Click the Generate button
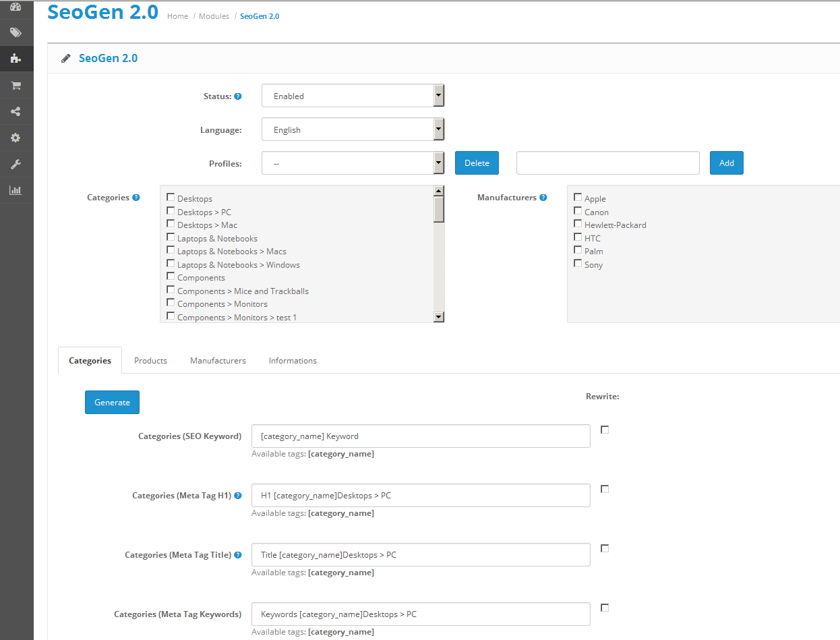Screen dimensions: 840x640 click(112, 402)
